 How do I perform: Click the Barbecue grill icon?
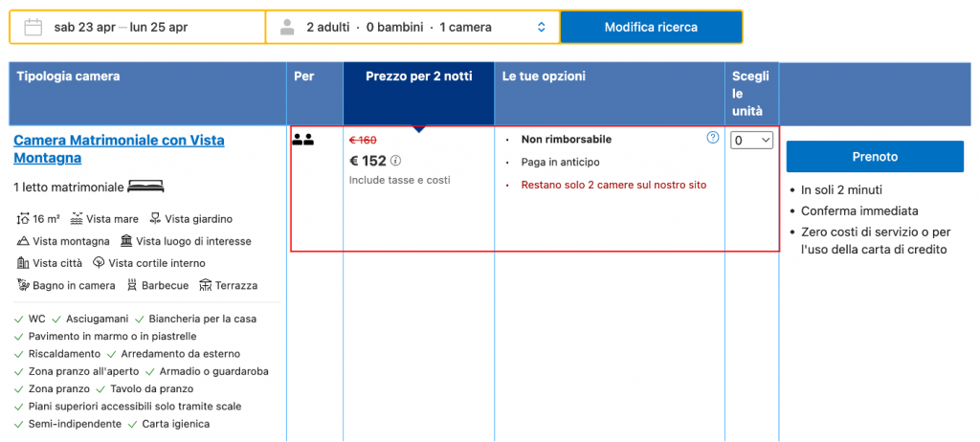[x=130, y=285]
